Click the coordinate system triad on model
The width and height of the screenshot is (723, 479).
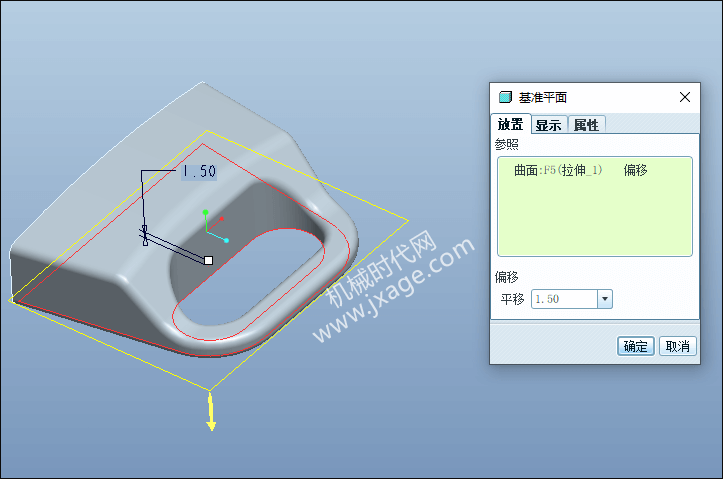pyautogui.click(x=215, y=226)
